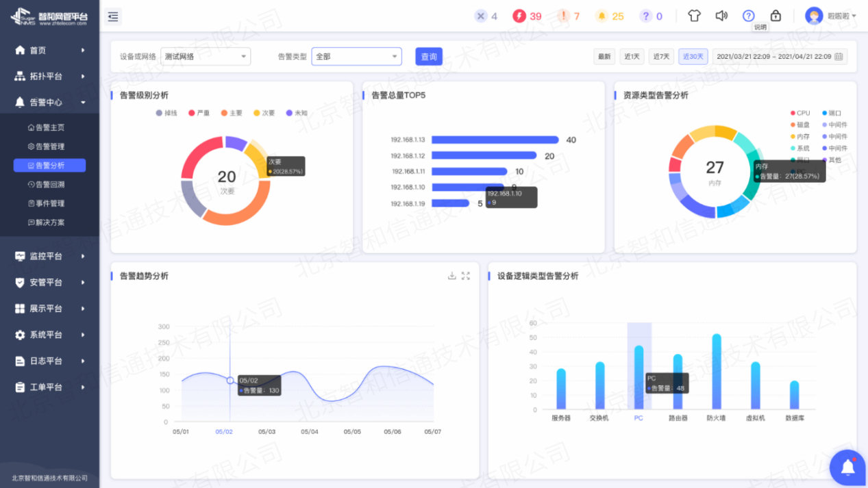The width and height of the screenshot is (868, 488).
Task: Mute the alarm sound speaker icon
Action: click(x=721, y=16)
